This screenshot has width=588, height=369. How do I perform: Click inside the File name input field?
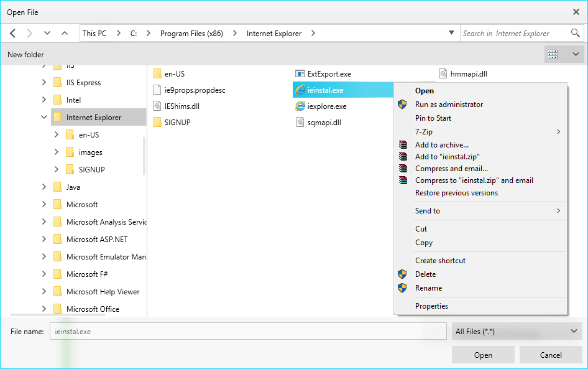[x=249, y=331]
